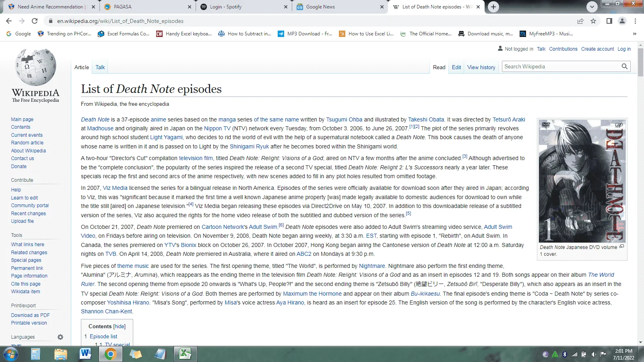
Task: Open the Viz Media link
Action: point(115,188)
